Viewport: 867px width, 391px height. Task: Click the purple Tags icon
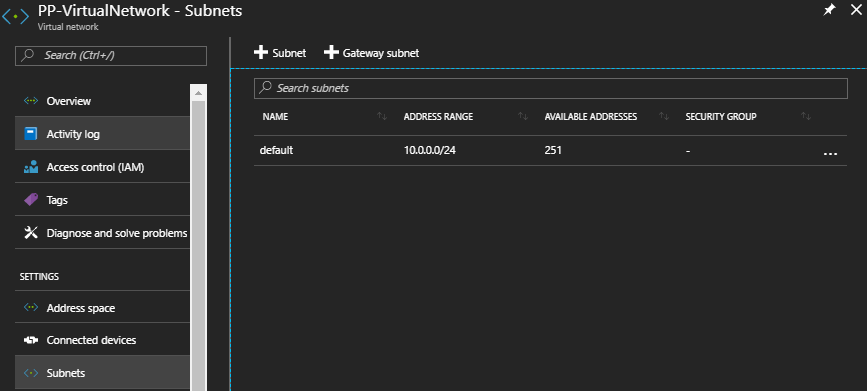30,200
